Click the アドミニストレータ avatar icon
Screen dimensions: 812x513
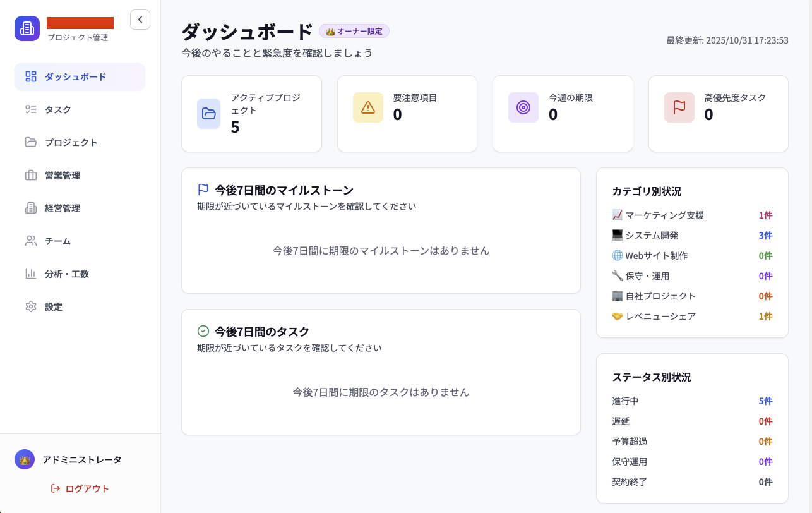(x=24, y=459)
